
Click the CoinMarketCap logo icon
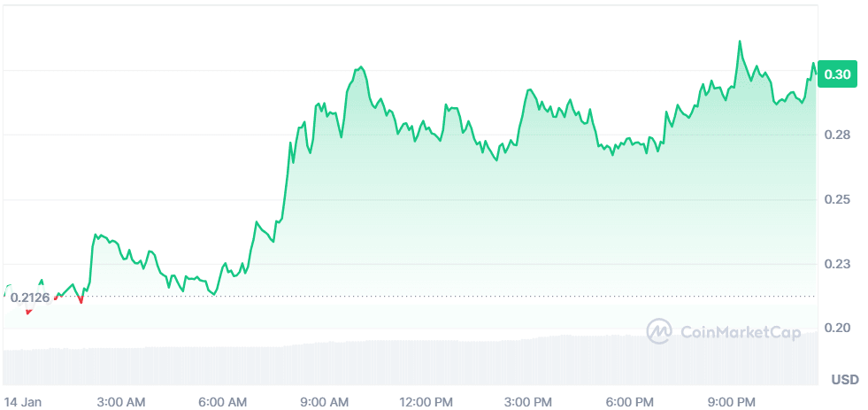click(659, 332)
